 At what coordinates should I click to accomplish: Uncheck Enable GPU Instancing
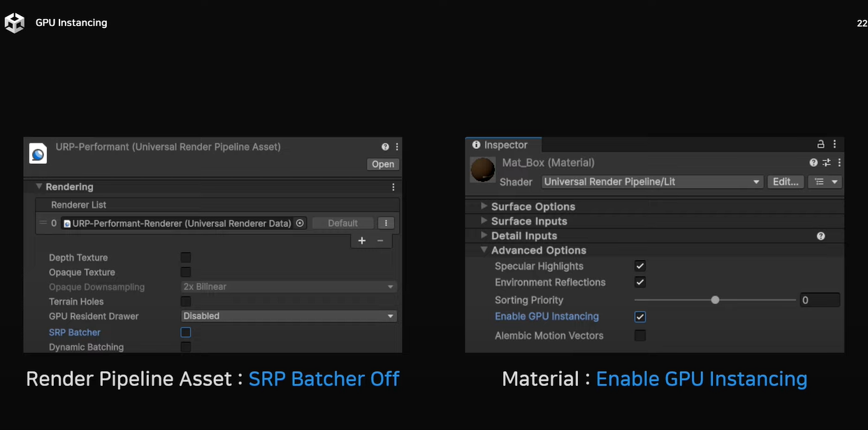[639, 317]
